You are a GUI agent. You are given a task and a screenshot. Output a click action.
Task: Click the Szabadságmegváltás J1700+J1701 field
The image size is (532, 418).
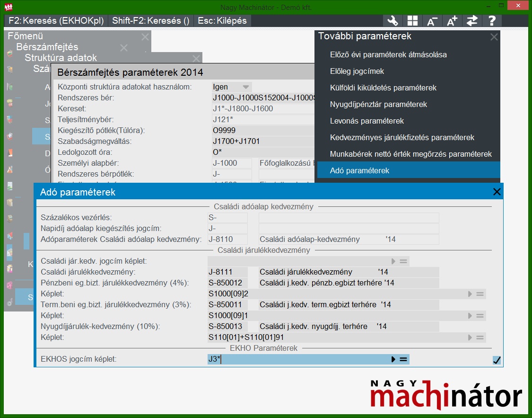pyautogui.click(x=263, y=141)
